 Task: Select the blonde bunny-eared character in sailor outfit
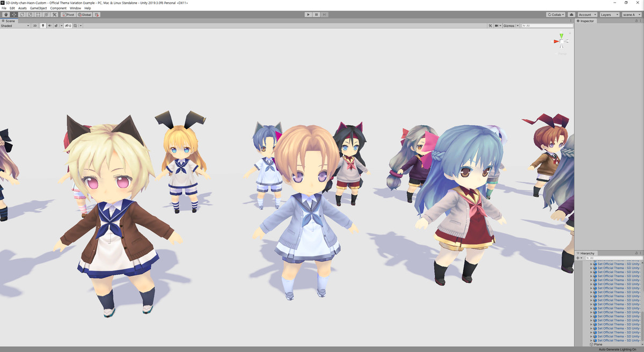point(181,161)
